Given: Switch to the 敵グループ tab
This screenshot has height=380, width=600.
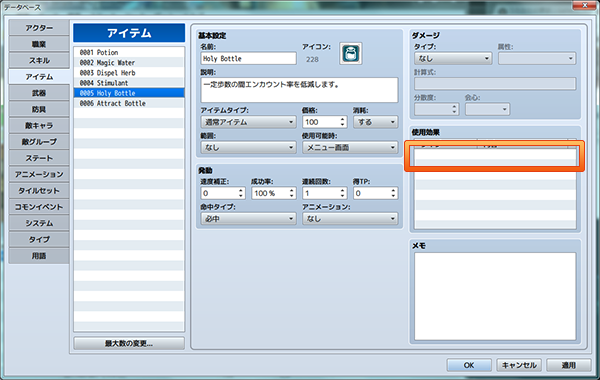Looking at the screenshot, I should pyautogui.click(x=39, y=142).
